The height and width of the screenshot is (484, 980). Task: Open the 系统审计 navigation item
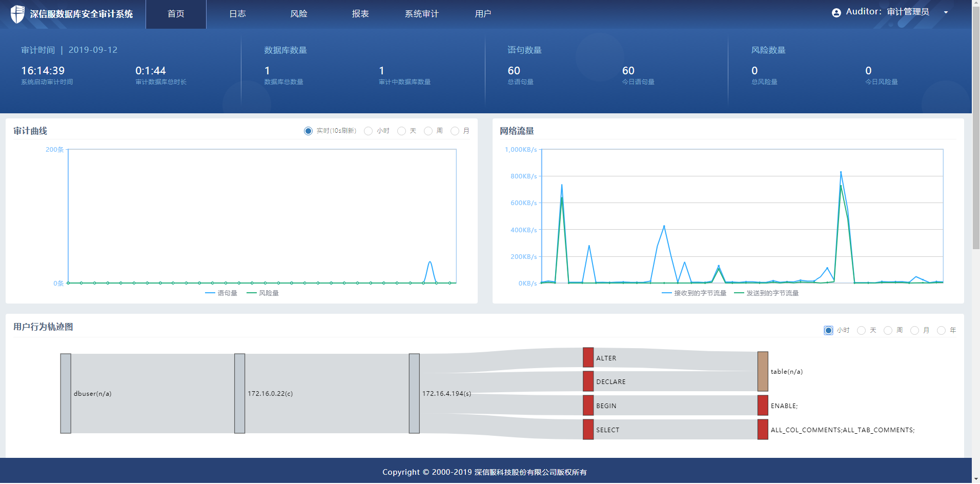[421, 14]
